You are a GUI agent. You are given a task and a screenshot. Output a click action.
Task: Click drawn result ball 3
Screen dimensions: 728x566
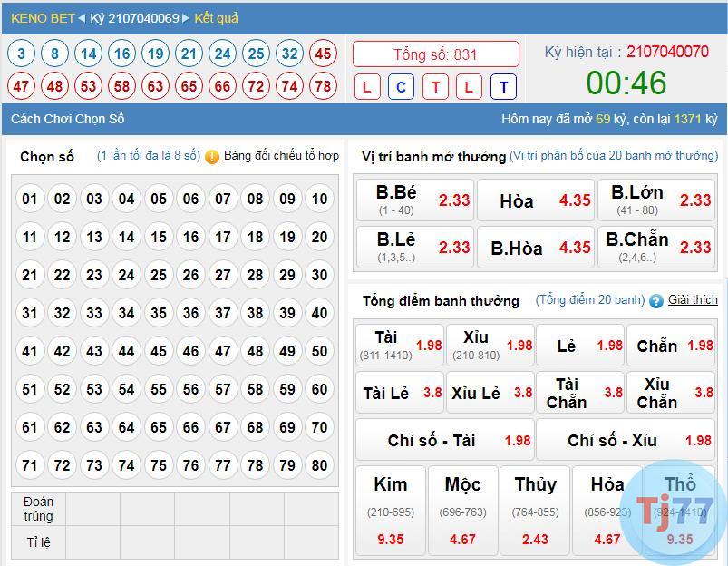click(x=21, y=54)
